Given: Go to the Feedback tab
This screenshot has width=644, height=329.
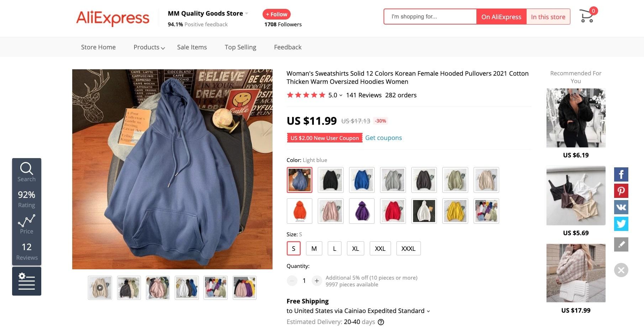Looking at the screenshot, I should point(287,47).
